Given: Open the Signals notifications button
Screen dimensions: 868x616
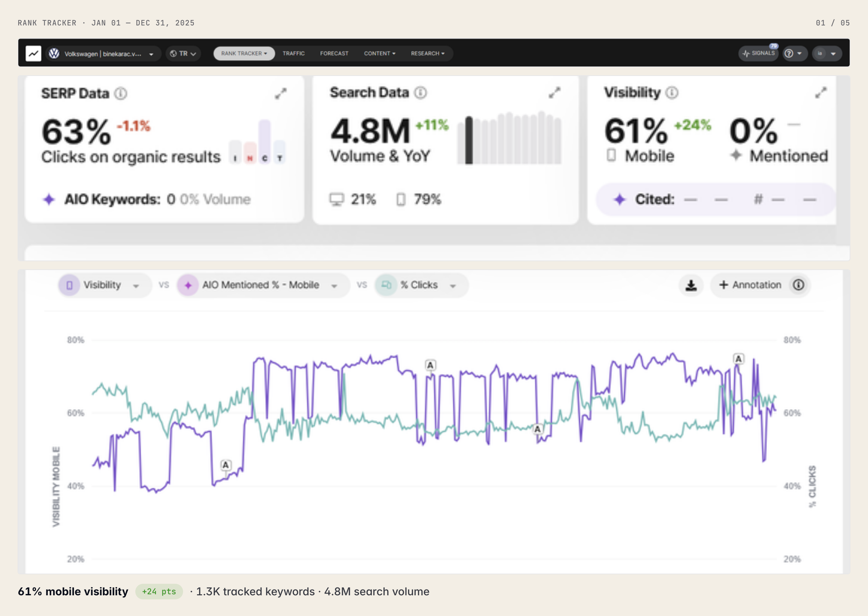Looking at the screenshot, I should tap(758, 54).
